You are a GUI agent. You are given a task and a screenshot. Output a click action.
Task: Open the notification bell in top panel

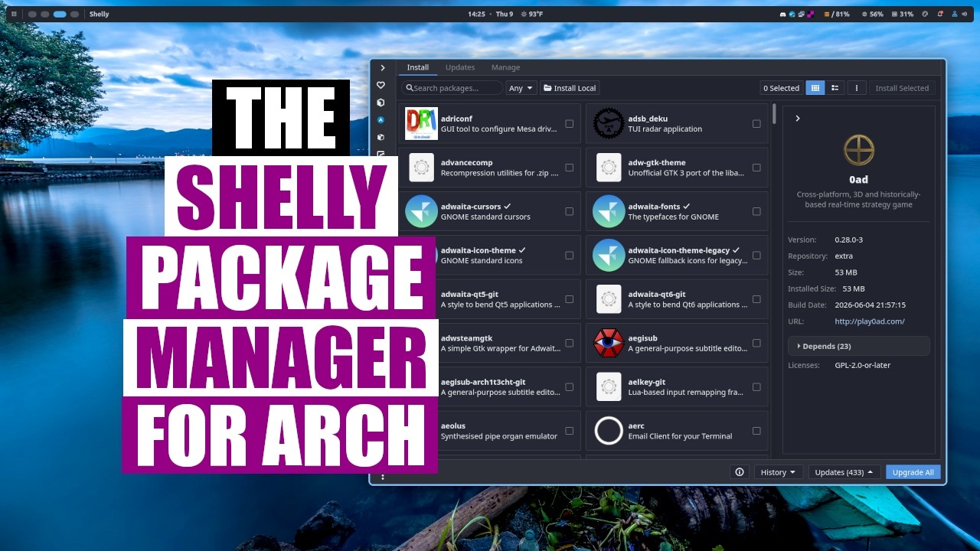point(940,14)
